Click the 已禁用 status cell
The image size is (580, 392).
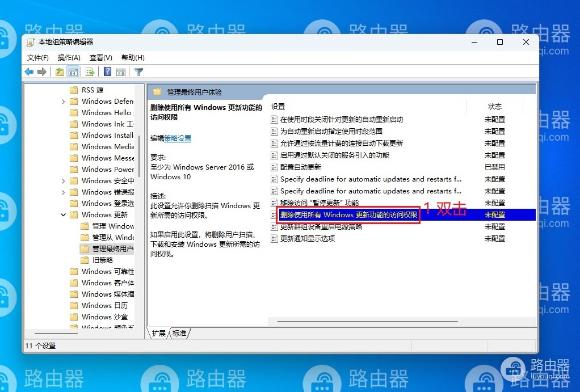point(494,167)
